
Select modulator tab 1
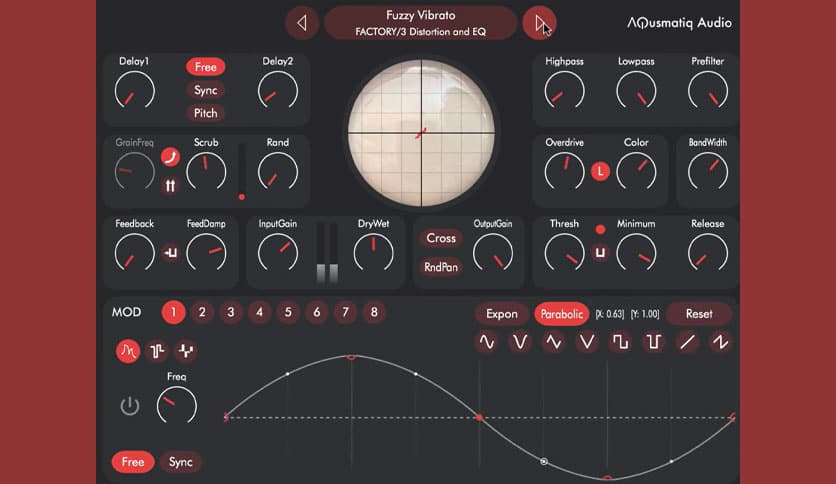click(173, 312)
